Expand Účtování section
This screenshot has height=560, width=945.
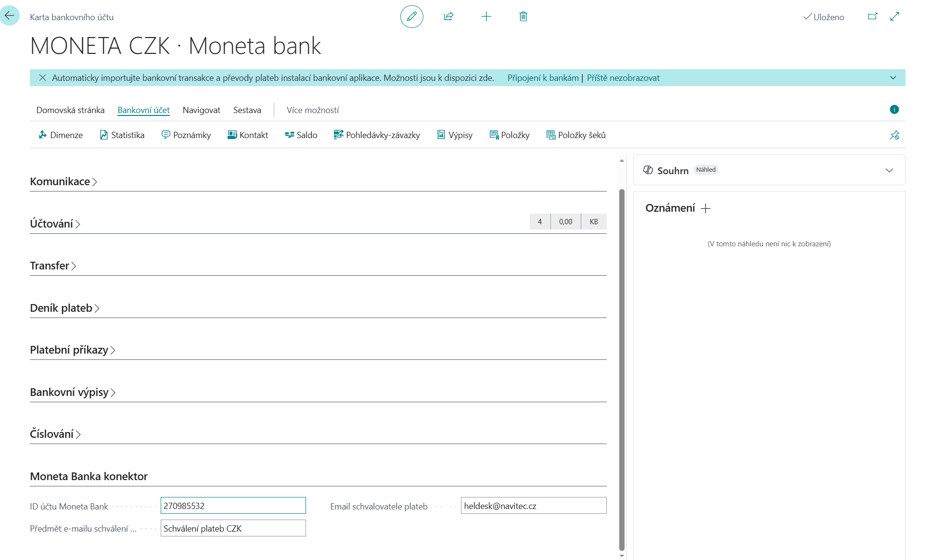coord(55,224)
